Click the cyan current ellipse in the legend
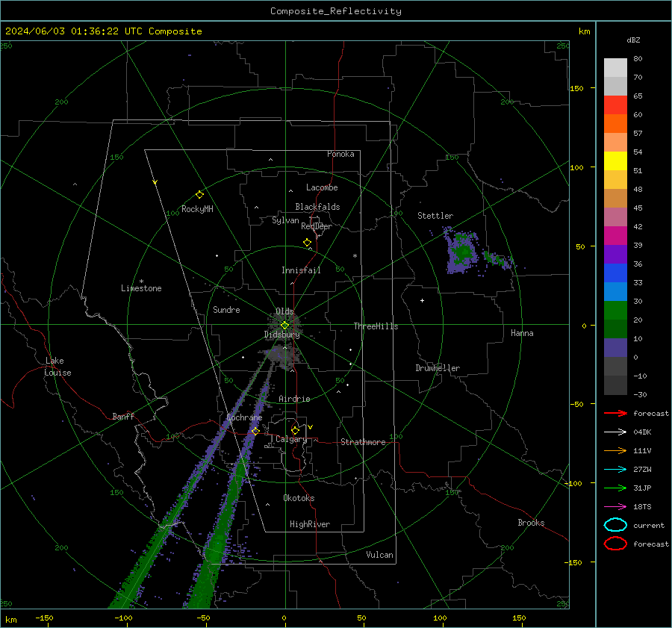 (x=615, y=525)
